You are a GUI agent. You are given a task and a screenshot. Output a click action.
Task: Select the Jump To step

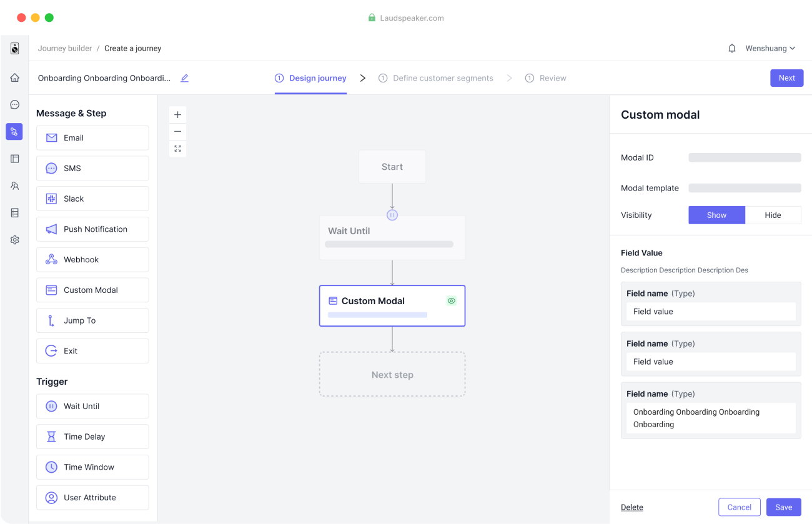pyautogui.click(x=92, y=320)
